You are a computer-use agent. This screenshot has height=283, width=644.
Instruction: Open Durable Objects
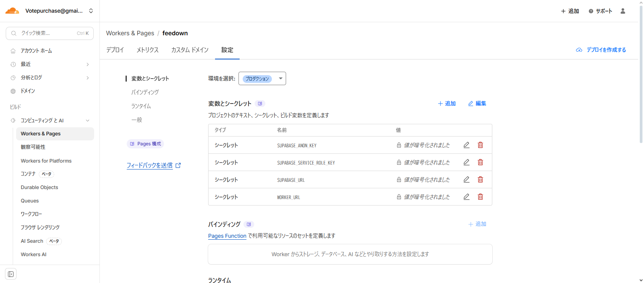click(x=40, y=188)
